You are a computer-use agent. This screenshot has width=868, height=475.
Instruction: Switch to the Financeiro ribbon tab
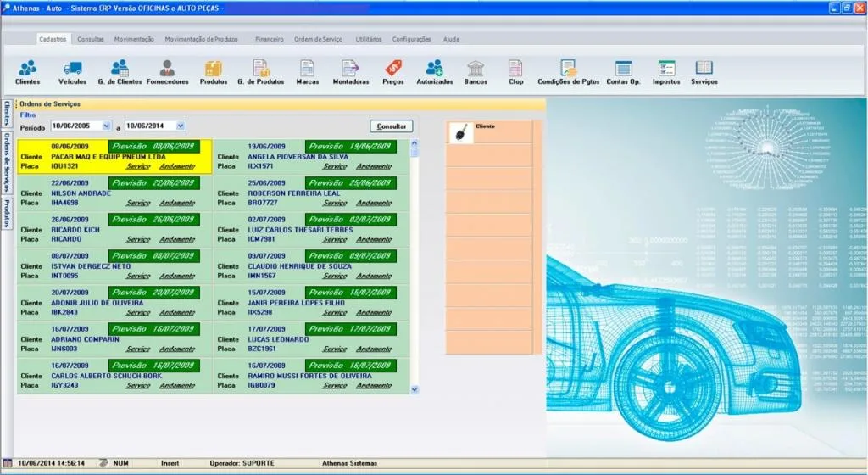click(269, 39)
